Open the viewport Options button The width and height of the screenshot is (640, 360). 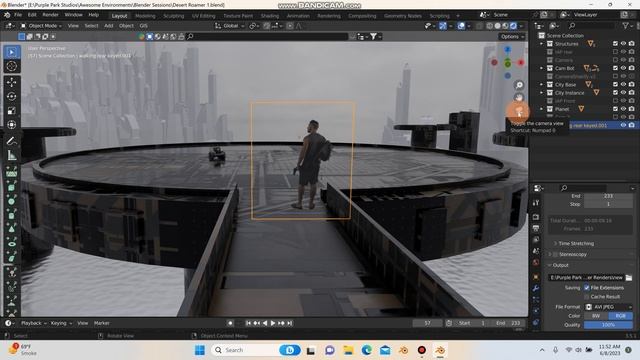coord(512,37)
